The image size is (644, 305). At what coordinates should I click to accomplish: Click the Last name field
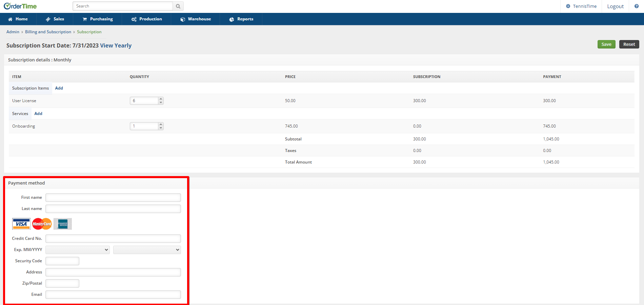[113, 209]
